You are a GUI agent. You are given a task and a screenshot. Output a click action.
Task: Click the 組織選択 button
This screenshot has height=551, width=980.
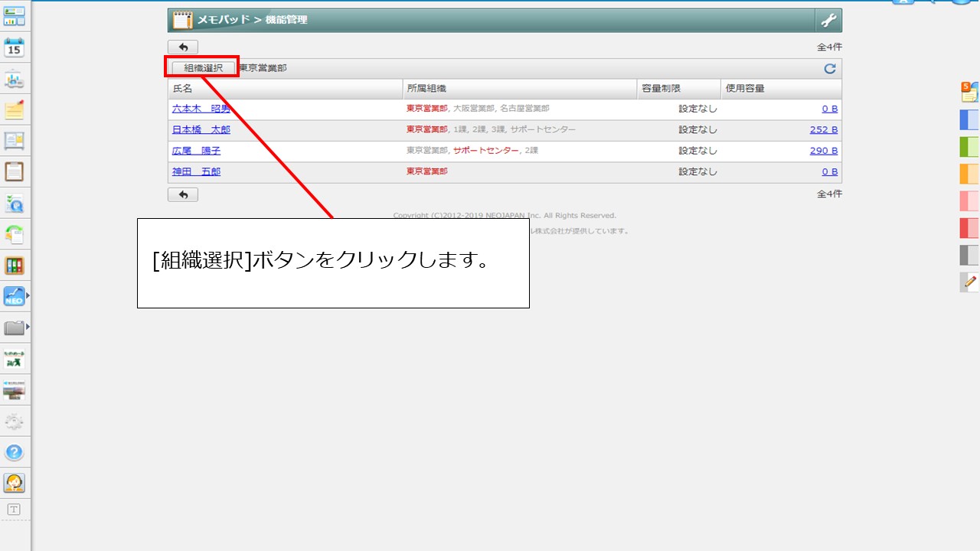[x=203, y=68]
